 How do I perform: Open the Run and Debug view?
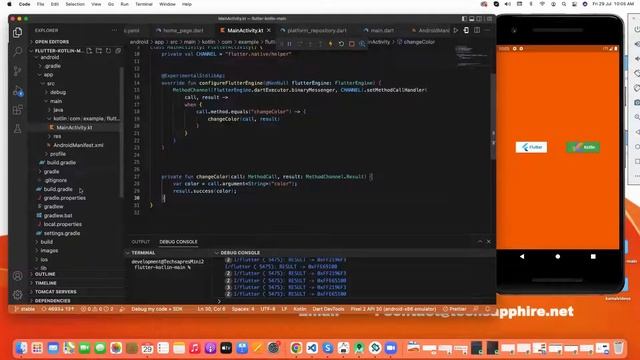(18, 91)
